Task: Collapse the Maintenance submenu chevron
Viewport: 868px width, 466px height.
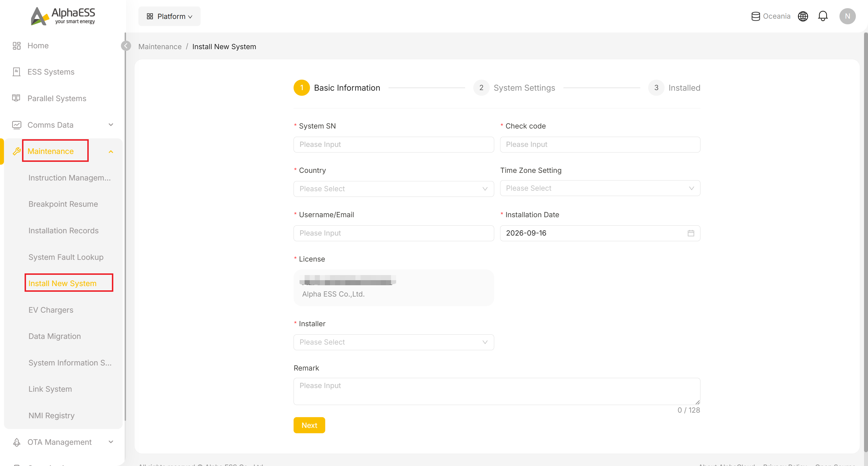Action: pyautogui.click(x=111, y=152)
